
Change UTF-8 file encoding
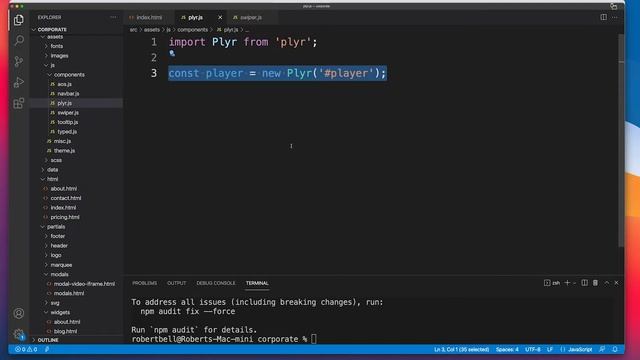(533, 349)
